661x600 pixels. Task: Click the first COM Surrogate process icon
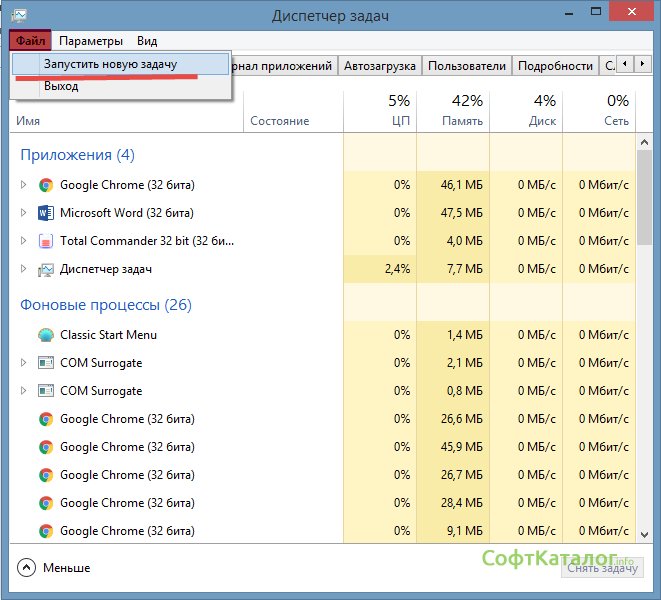pyautogui.click(x=45, y=363)
